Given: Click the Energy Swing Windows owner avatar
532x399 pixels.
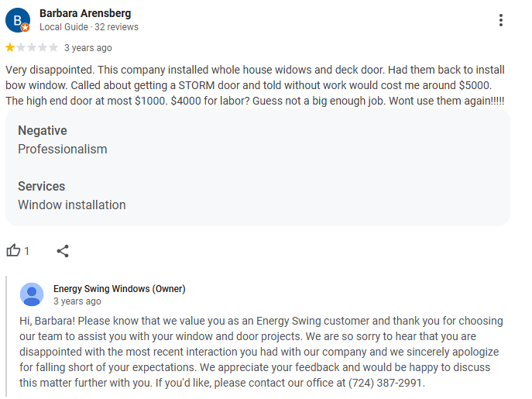Looking at the screenshot, I should tap(32, 294).
